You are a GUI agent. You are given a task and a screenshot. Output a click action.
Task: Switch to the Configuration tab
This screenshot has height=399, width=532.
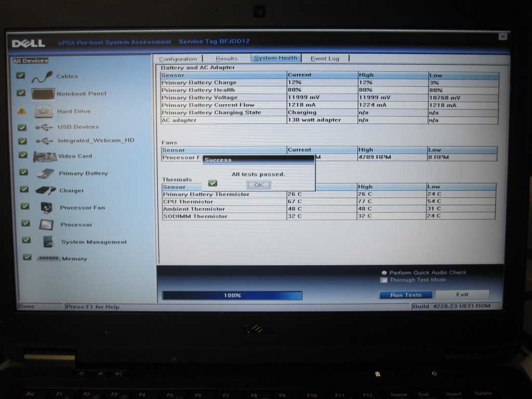tap(178, 59)
